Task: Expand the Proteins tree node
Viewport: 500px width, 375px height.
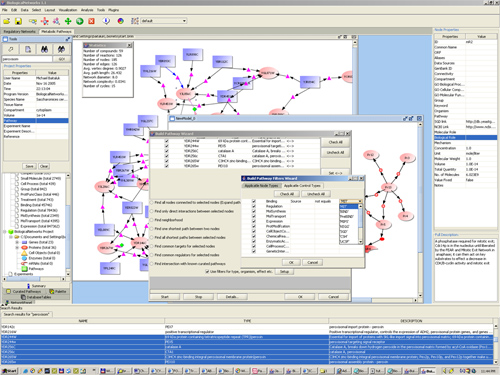Action: tap(17, 248)
